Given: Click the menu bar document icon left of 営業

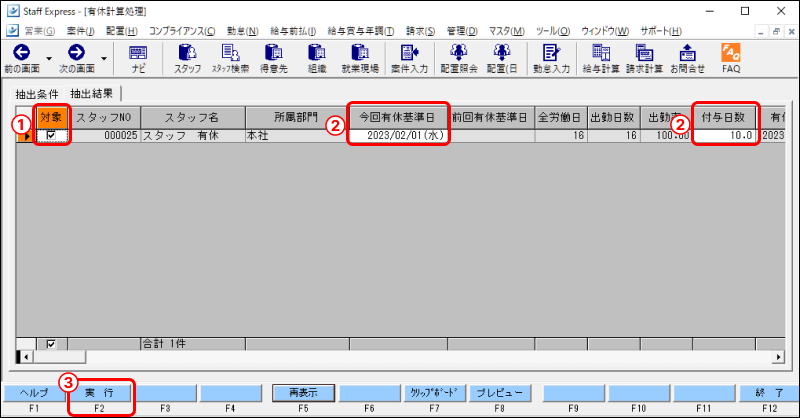Looking at the screenshot, I should (x=12, y=31).
